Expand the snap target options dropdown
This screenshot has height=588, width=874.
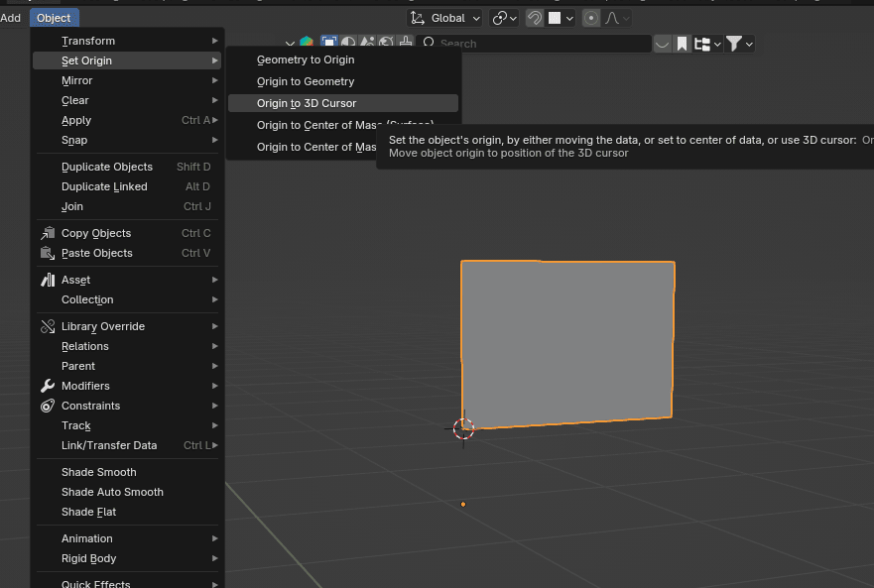(569, 18)
